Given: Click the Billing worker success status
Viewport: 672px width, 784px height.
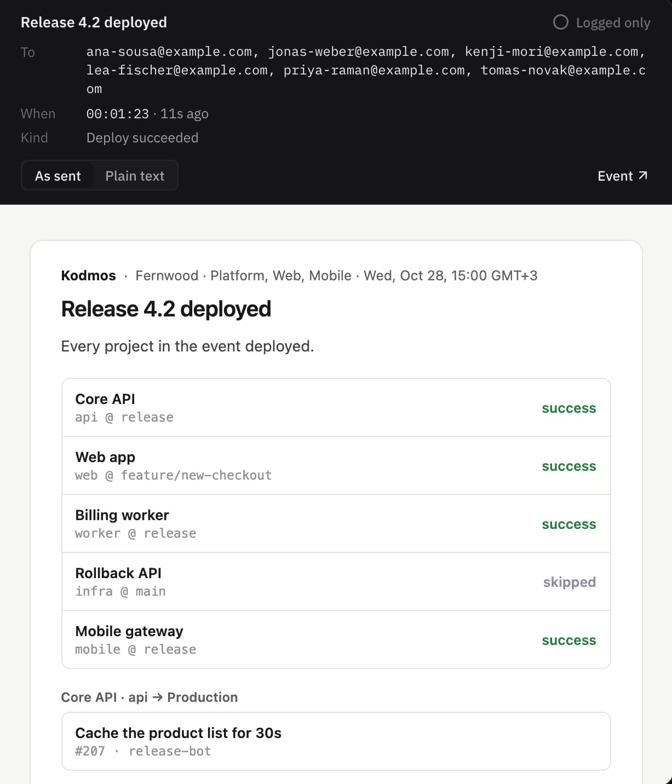Looking at the screenshot, I should tap(569, 524).
